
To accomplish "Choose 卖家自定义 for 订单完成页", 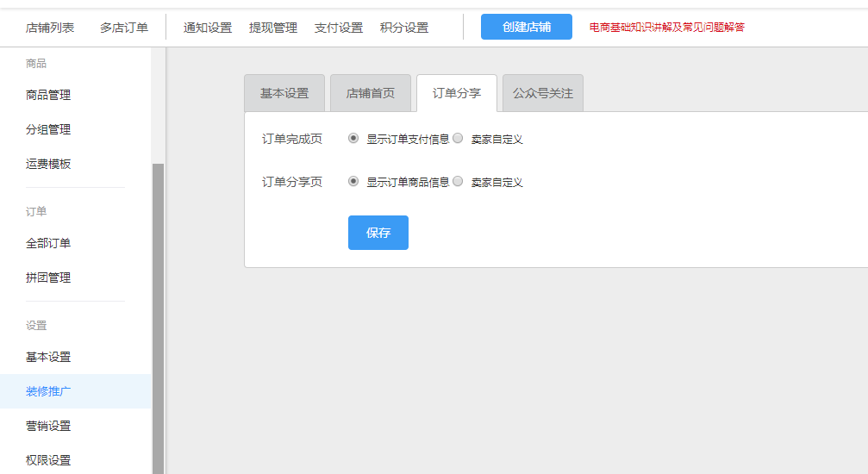I will 458,138.
